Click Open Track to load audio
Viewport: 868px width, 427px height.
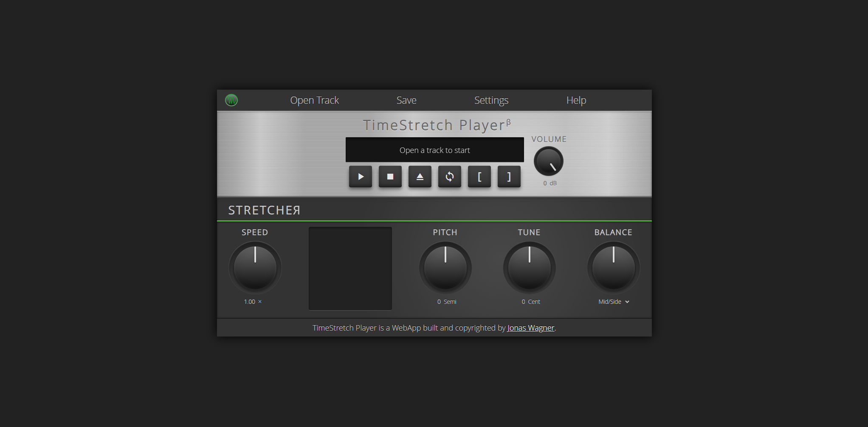click(314, 100)
